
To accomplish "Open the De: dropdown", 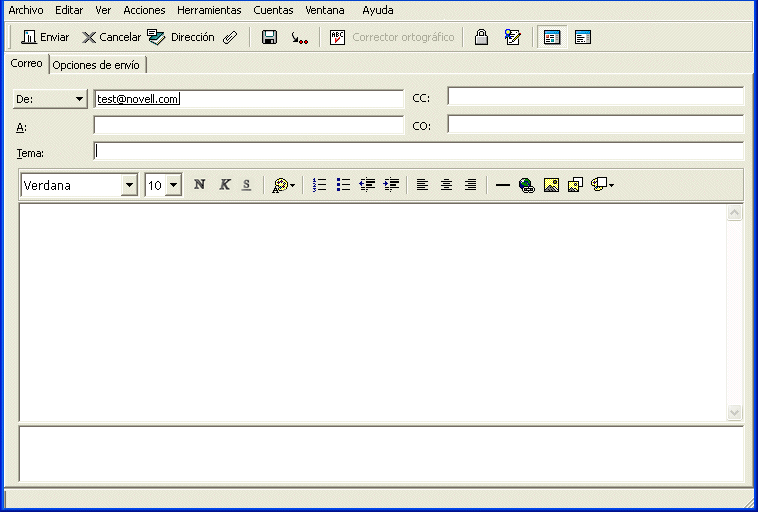I will pyautogui.click(x=50, y=99).
